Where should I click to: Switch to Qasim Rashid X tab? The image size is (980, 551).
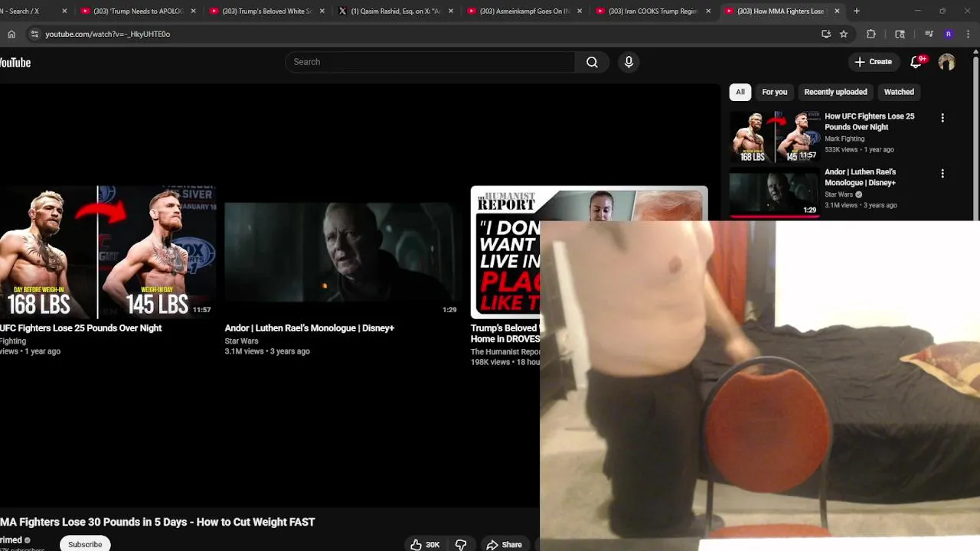pos(395,11)
